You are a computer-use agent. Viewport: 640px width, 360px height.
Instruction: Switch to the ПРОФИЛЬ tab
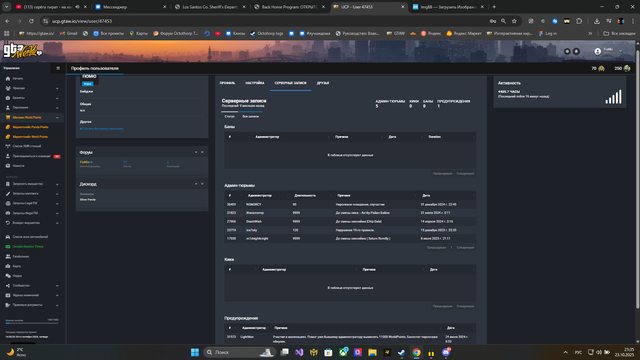click(227, 83)
